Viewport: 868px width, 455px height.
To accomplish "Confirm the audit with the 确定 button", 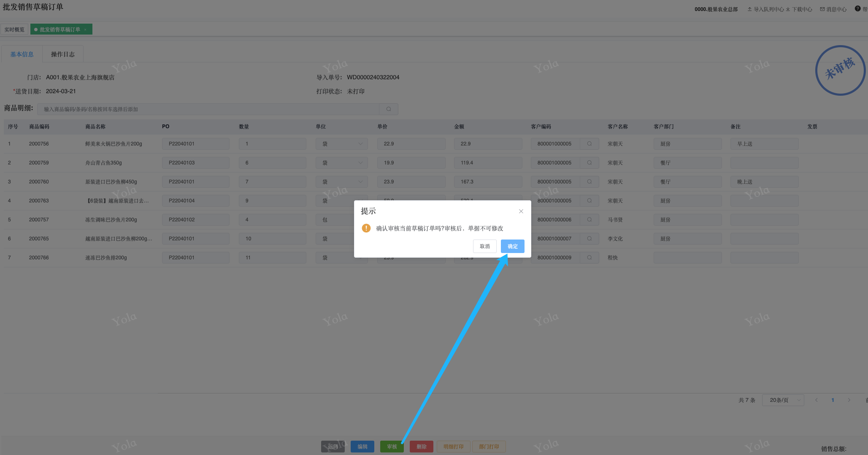I will click(513, 246).
